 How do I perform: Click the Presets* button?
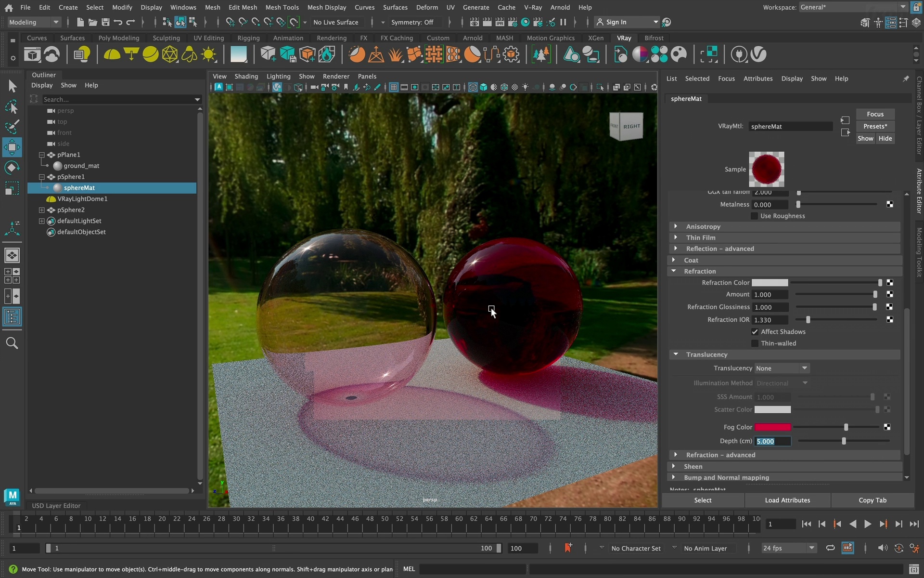[x=875, y=126]
